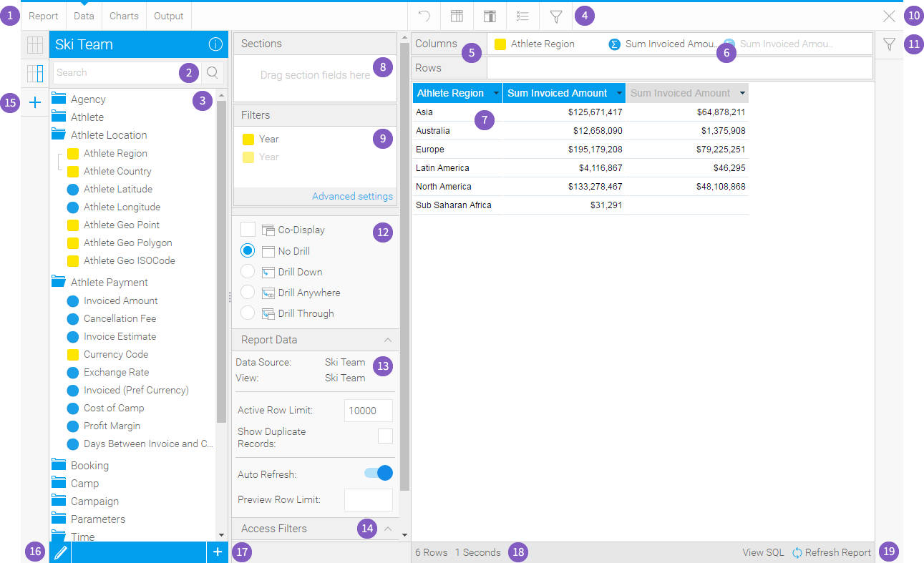Click the filter funnel icon in the toolbar
Image resolution: width=924 pixels, height=563 pixels.
[555, 16]
